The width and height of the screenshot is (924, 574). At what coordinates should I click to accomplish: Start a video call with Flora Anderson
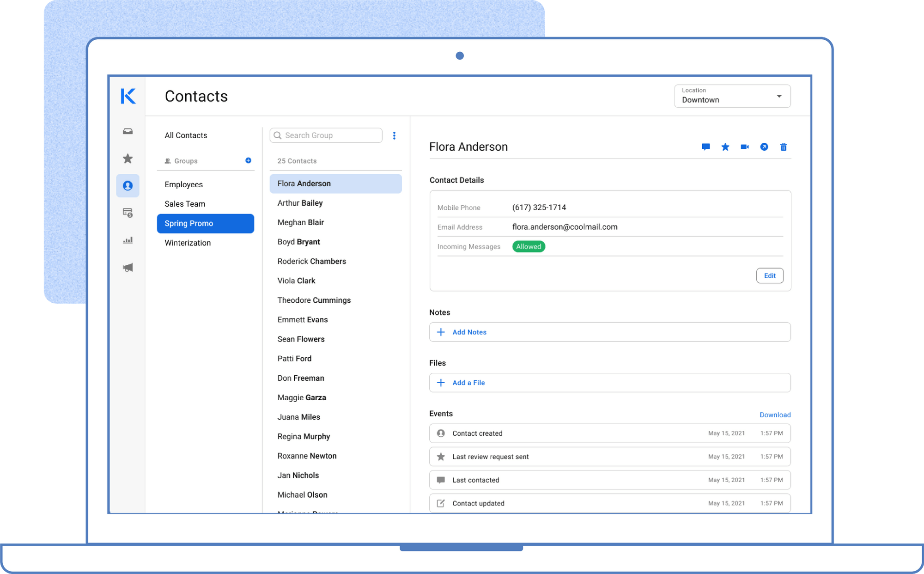[x=744, y=147]
